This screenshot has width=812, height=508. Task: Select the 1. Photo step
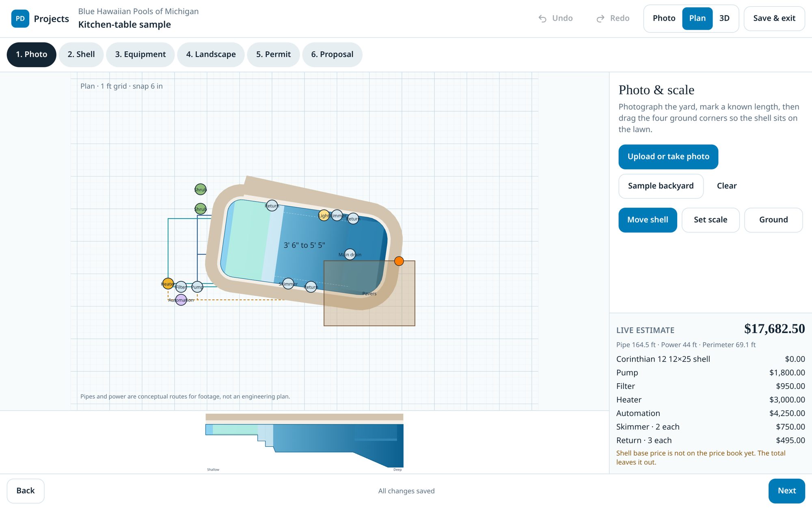32,54
